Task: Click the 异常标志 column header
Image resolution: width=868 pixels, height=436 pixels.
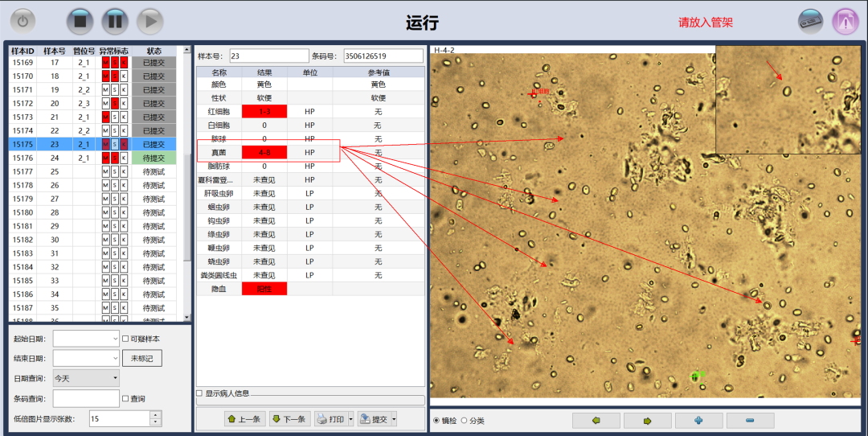Action: point(113,51)
